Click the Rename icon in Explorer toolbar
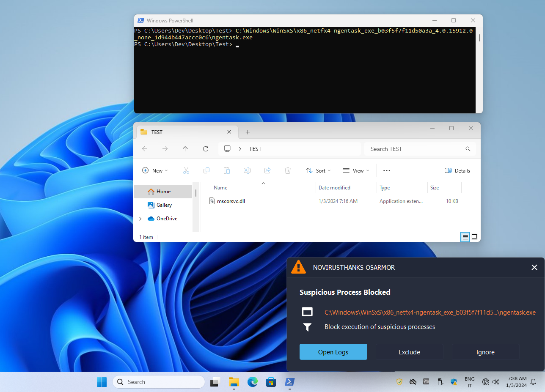This screenshot has height=392, width=545. click(x=247, y=170)
